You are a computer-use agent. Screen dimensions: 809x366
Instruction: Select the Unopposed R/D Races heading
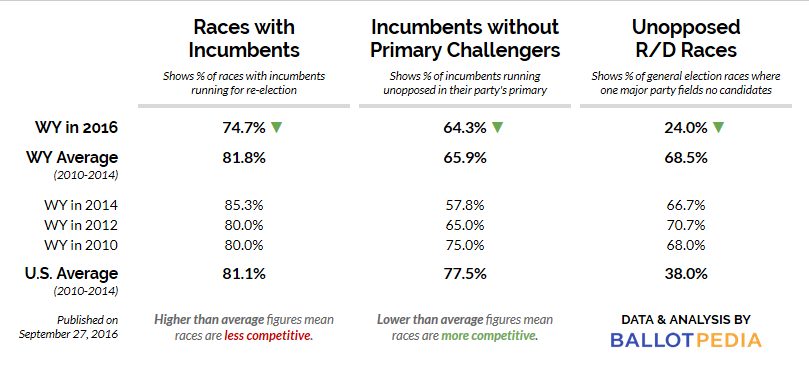coord(686,38)
